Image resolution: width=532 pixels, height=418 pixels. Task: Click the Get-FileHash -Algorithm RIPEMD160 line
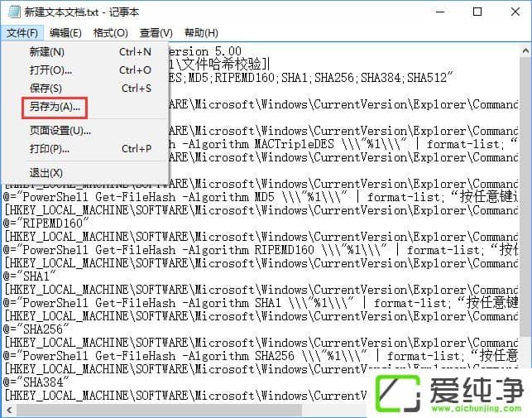point(261,250)
